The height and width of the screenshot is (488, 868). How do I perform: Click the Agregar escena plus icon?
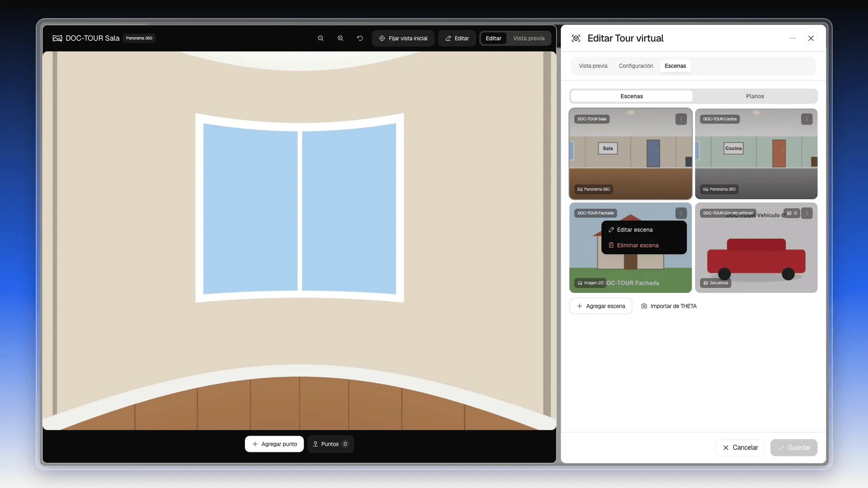(579, 306)
